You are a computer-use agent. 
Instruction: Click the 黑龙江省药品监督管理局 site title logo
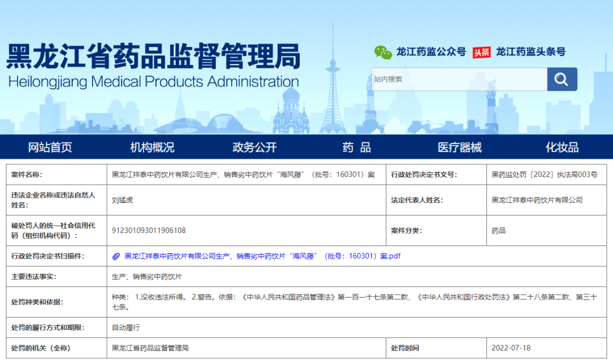point(153,57)
